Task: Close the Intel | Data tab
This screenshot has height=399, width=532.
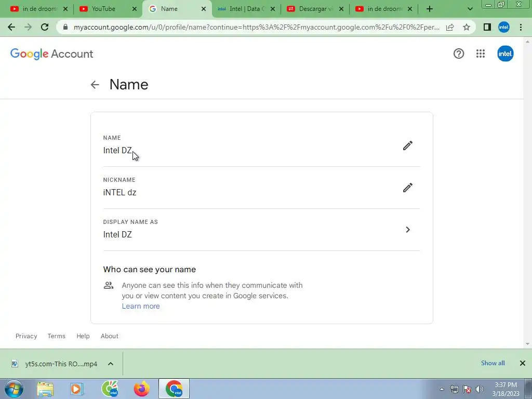Action: [x=272, y=9]
